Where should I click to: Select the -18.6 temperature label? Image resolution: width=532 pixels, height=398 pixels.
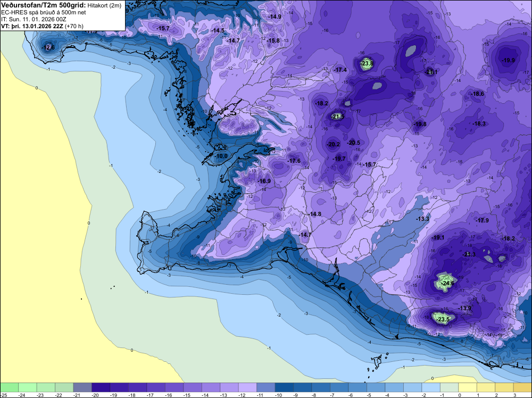pos(477,94)
